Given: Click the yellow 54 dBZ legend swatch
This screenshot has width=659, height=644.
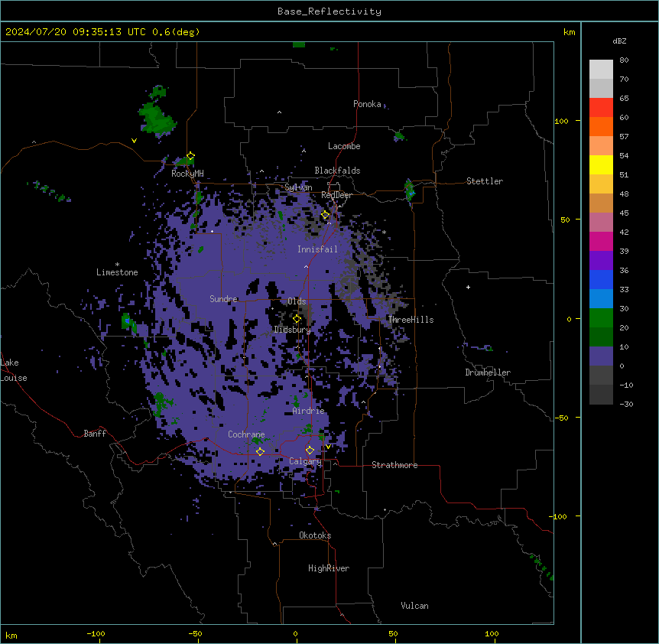Looking at the screenshot, I should coord(601,164).
